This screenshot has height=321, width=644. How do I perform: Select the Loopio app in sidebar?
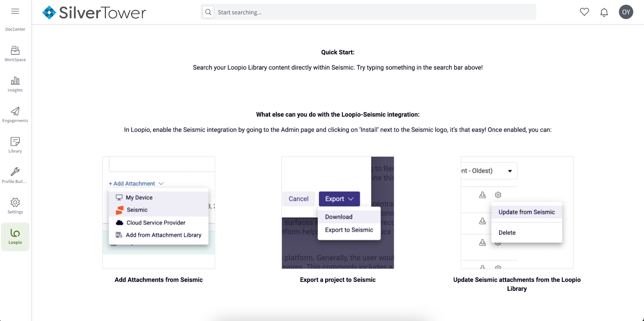tap(15, 237)
